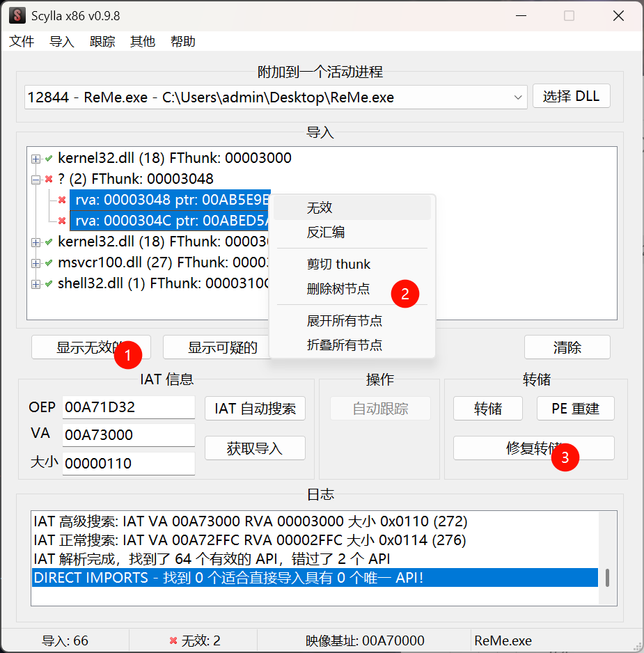Screen dimensions: 644x653
Task: Expand shell32.dll (1) node
Action: (x=36, y=284)
